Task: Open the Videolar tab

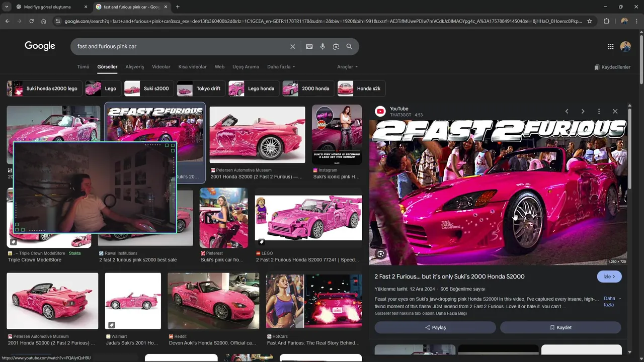Action: (x=161, y=67)
